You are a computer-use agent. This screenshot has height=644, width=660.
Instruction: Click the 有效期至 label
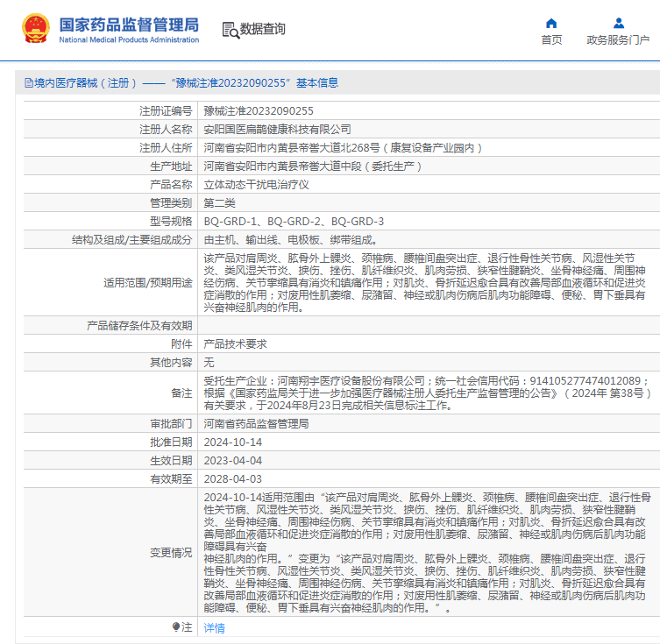[171, 479]
